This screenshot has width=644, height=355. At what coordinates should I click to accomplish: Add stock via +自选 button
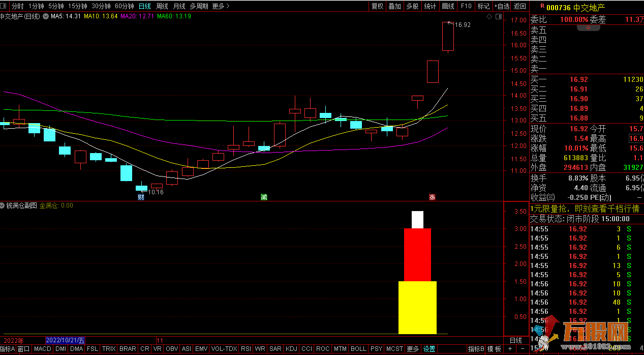[x=502, y=6]
